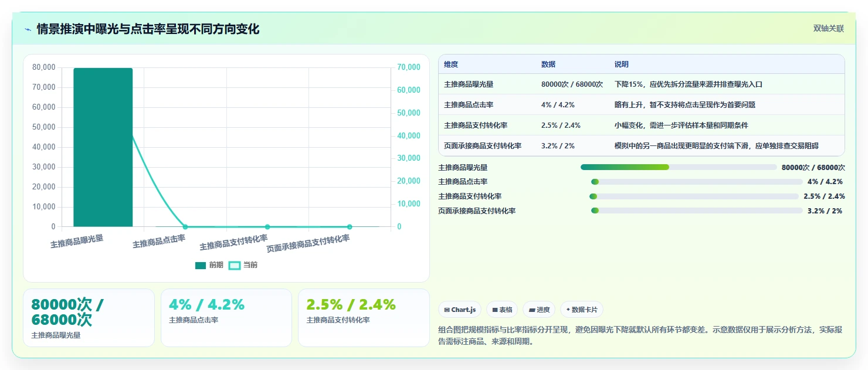Image resolution: width=868 pixels, height=370 pixels.
Task: Click the 双轴关联 label in header
Action: [828, 29]
